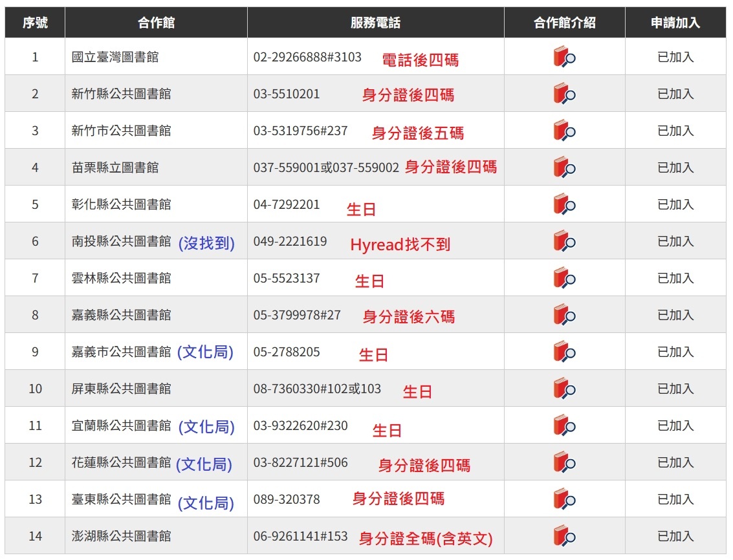
Task: Select the library name 彰化縣公共圖書館
Action: (x=121, y=205)
